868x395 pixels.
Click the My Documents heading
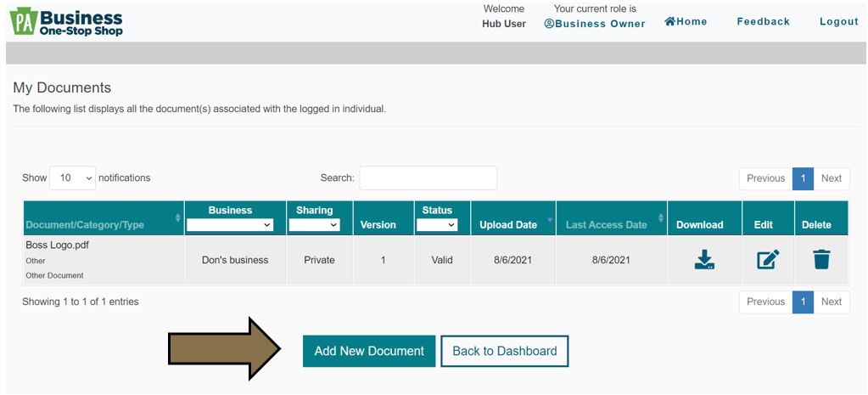pyautogui.click(x=62, y=87)
